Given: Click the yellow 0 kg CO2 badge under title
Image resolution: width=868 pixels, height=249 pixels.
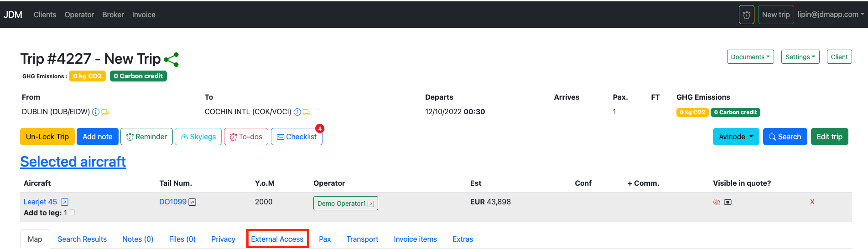Looking at the screenshot, I should [x=87, y=76].
